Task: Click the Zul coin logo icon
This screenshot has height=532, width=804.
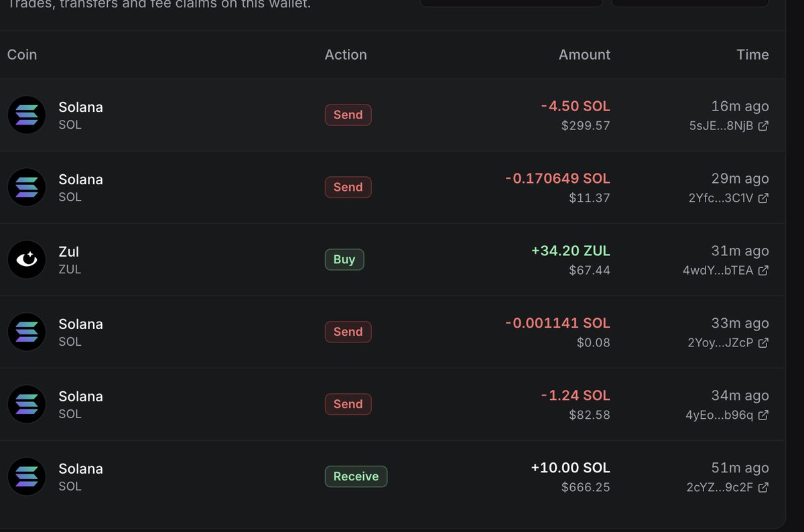Action: [x=27, y=260]
